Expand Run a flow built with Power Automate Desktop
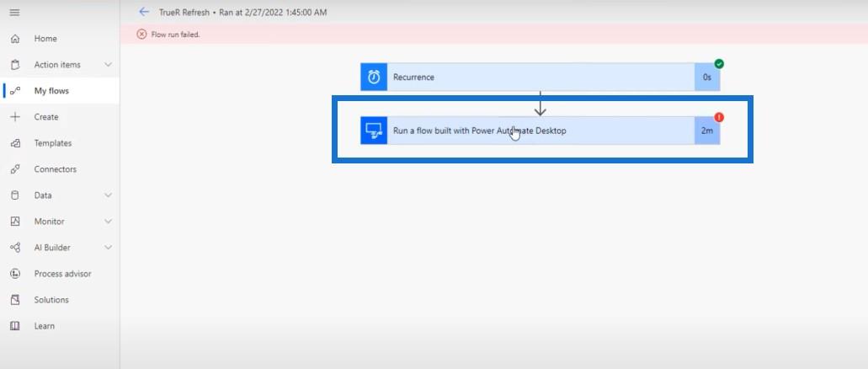This screenshot has height=369, width=868. click(x=541, y=131)
